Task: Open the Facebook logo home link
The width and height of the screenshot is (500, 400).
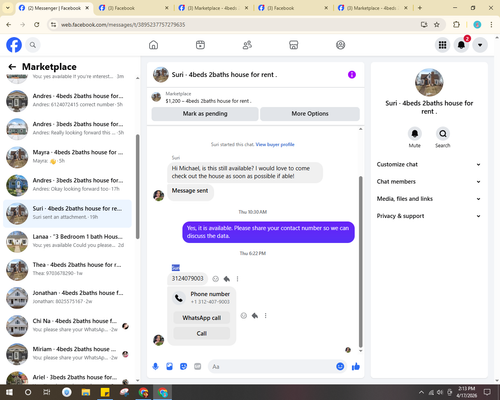Action: tap(14, 45)
